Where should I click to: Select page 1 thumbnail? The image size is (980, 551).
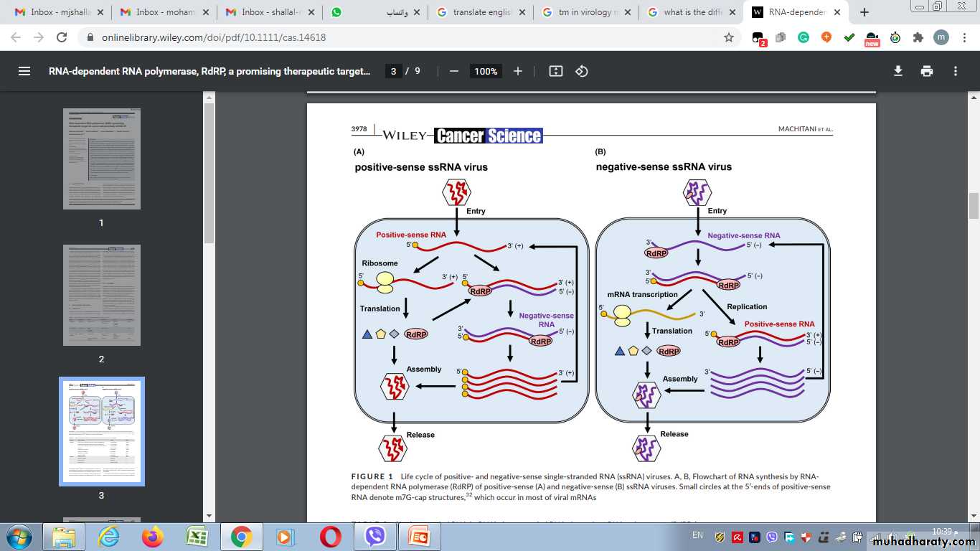(x=101, y=159)
